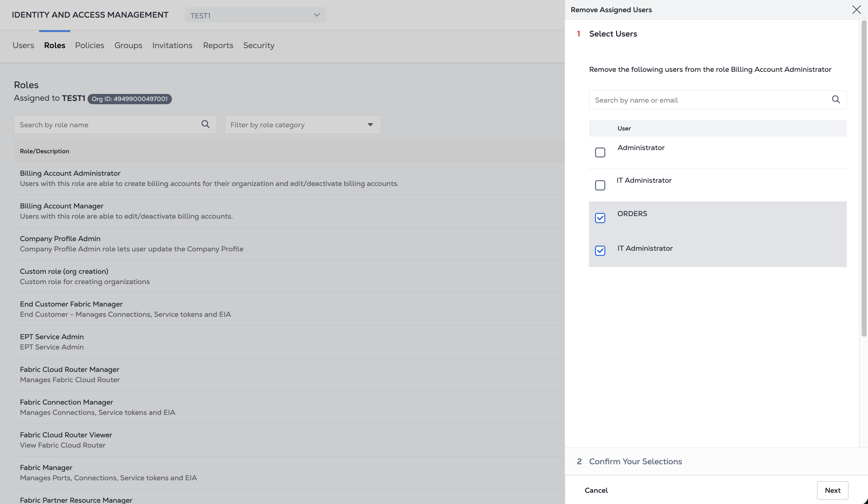Screen dimensions: 868x504
Task: Expand the TEST1 organization dropdown
Action: pyautogui.click(x=255, y=15)
